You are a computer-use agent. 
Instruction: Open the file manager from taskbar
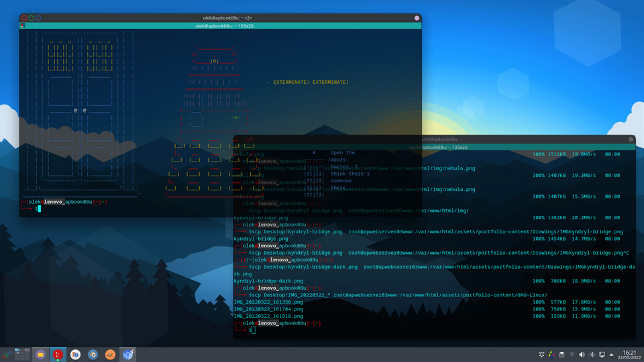click(x=40, y=355)
